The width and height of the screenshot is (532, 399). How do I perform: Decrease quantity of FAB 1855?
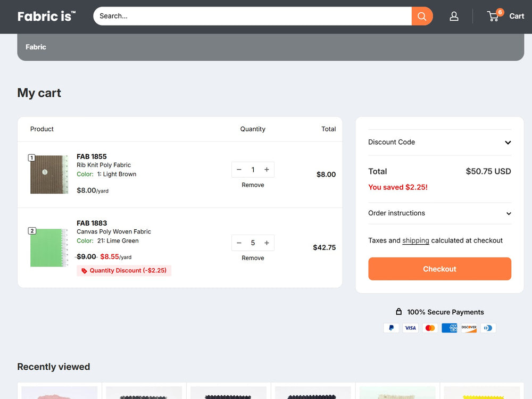tap(239, 170)
